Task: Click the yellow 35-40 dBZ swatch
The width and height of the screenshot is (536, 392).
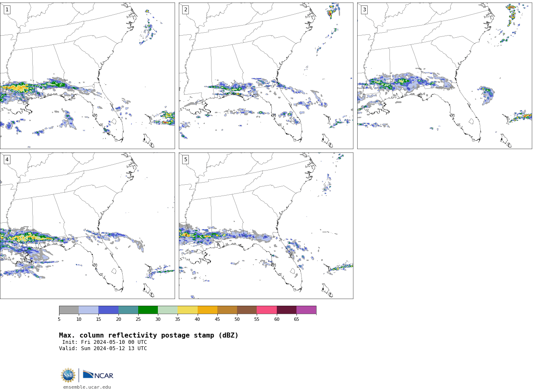Action: [x=188, y=310]
